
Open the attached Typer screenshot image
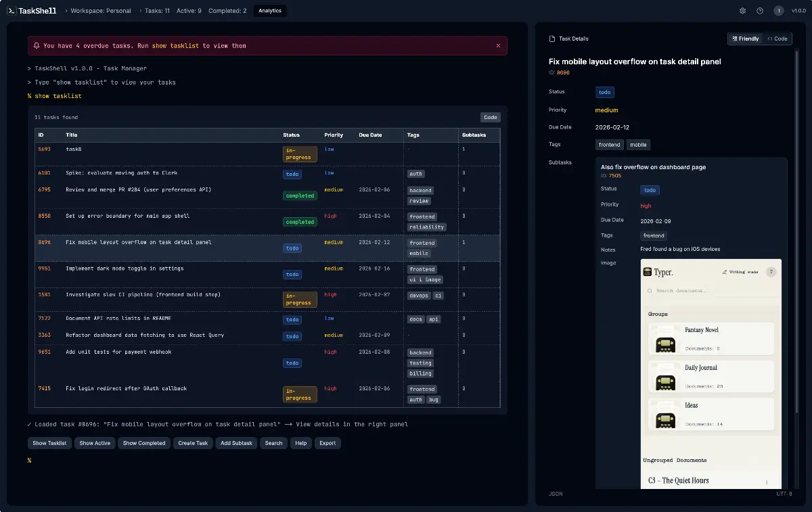[x=710, y=374]
